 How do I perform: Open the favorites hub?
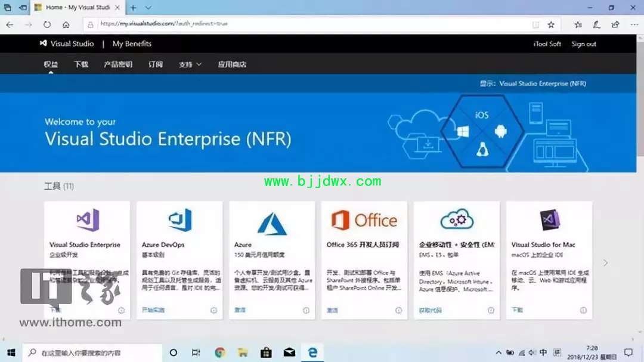578,24
